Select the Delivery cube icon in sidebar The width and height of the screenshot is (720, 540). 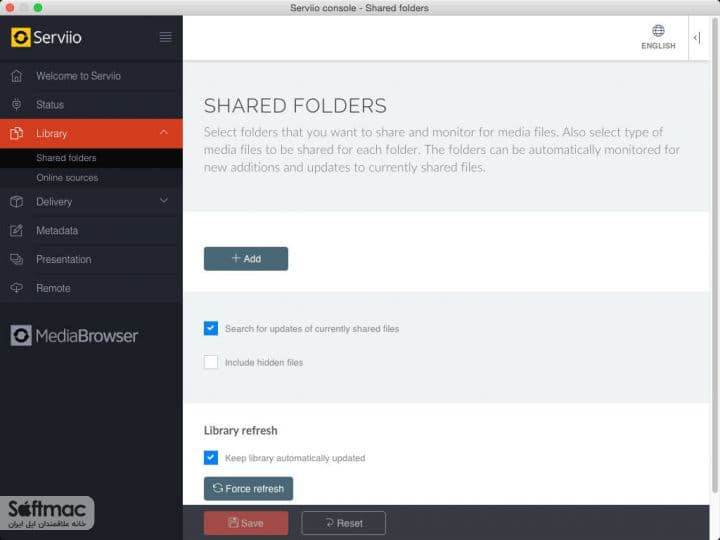[x=17, y=202]
